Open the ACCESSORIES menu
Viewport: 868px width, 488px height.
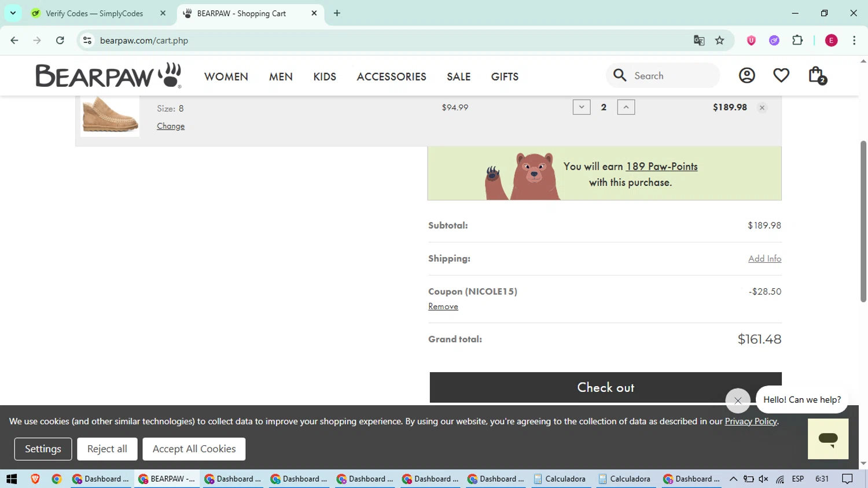(x=391, y=76)
